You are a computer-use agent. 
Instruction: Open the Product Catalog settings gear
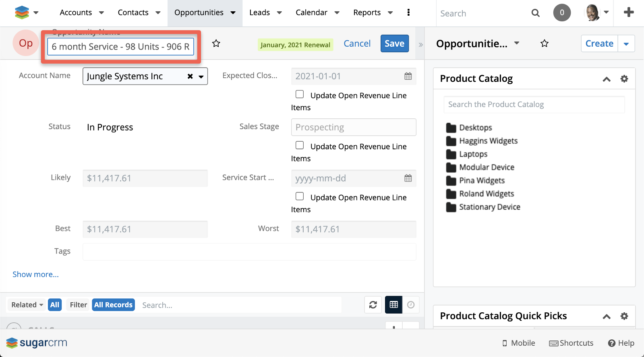tap(624, 79)
